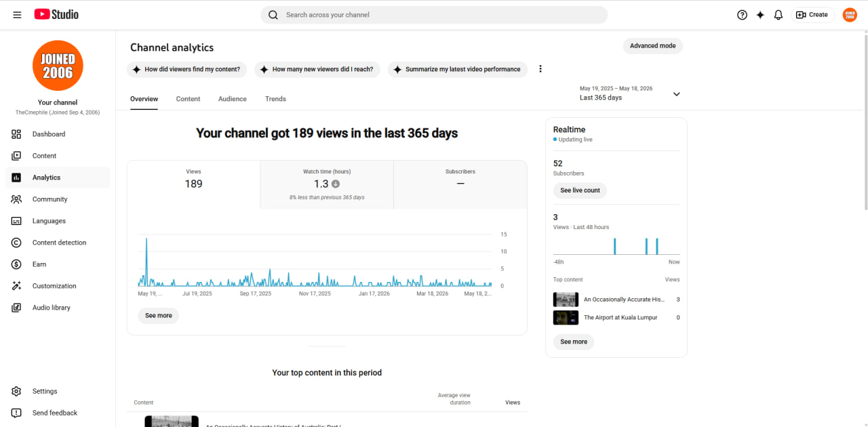Click See live count button
Screen dimensions: 868x427
click(x=580, y=190)
